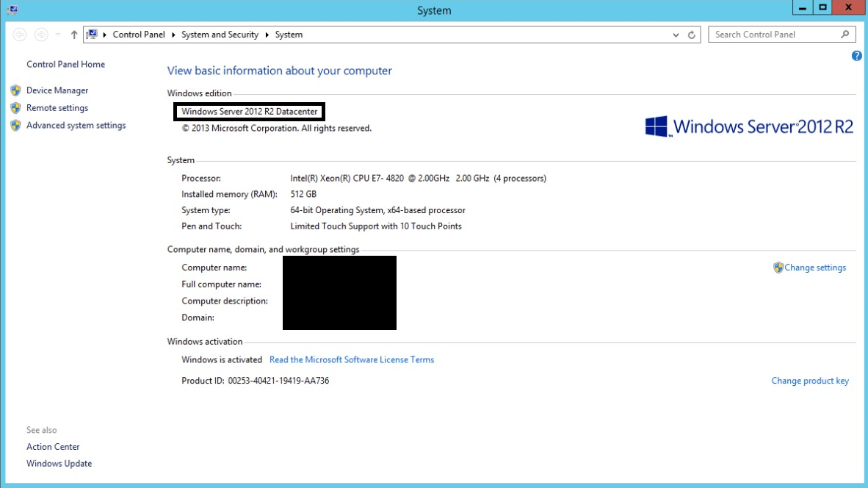Click the System window title bar icon
Image resolution: width=868 pixels, height=488 pixels.
click(12, 10)
